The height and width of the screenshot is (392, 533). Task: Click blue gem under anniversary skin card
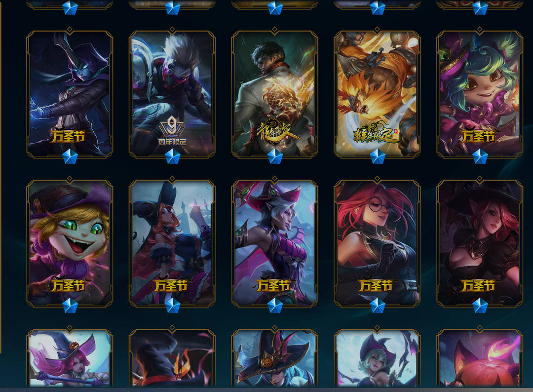[172, 157]
